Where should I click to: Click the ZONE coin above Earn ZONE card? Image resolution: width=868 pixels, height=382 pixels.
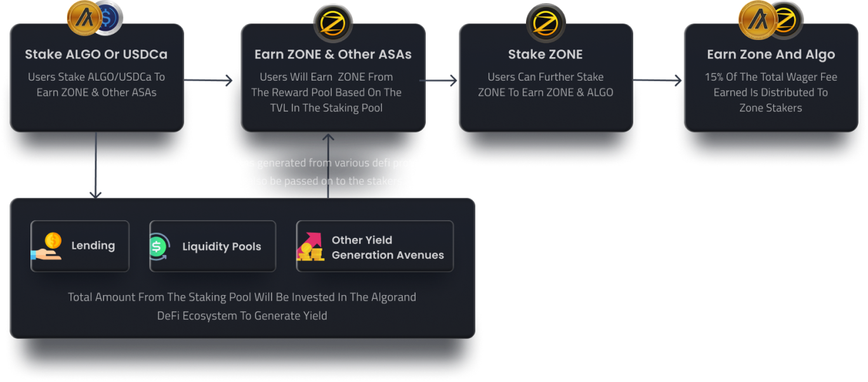click(x=332, y=23)
